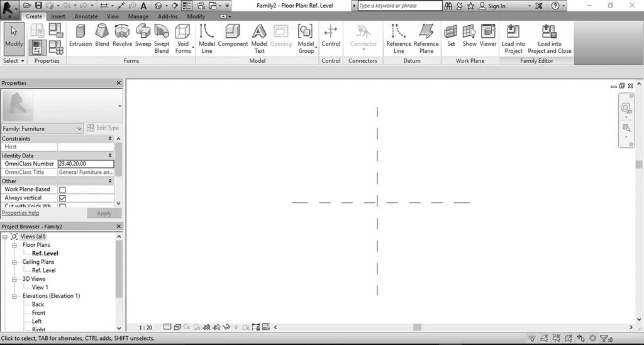644x345 pixels.
Task: Create a Reference Plane
Action: pyautogui.click(x=426, y=39)
